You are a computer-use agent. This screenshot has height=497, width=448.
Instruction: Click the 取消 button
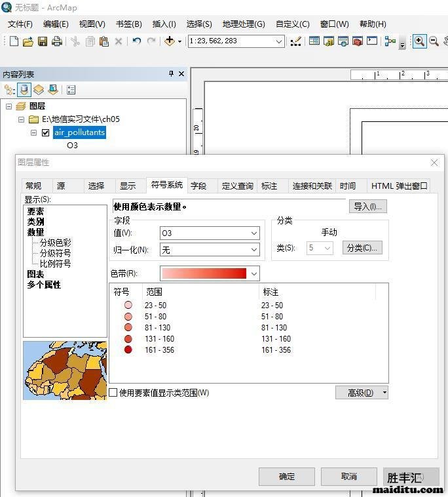349,477
